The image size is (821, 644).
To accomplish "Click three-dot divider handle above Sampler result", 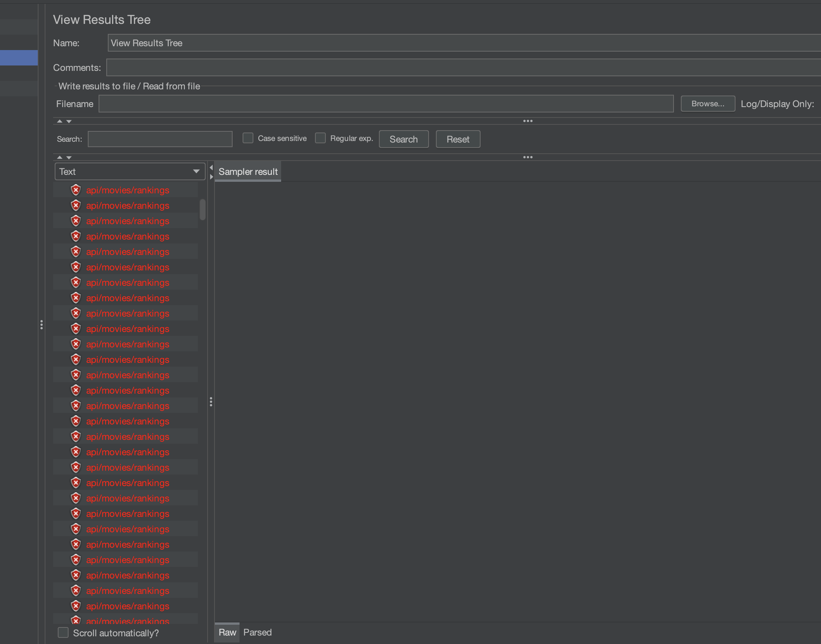I will [x=528, y=157].
